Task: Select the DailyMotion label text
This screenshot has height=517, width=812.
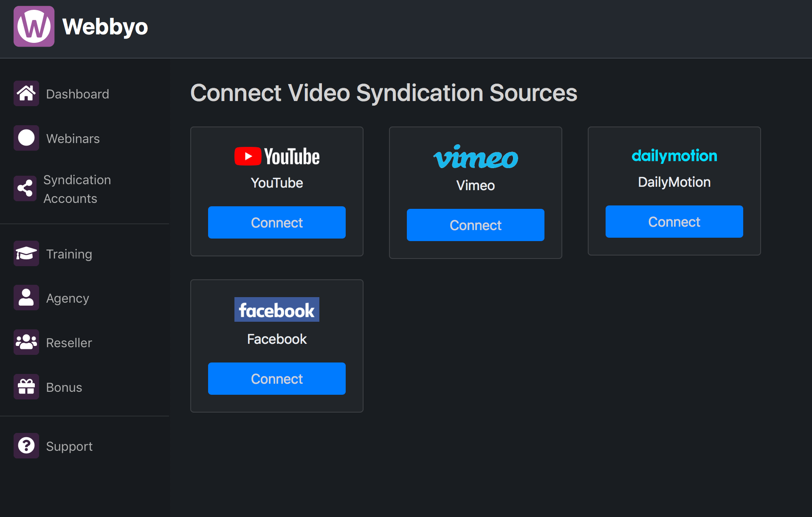Action: point(674,182)
